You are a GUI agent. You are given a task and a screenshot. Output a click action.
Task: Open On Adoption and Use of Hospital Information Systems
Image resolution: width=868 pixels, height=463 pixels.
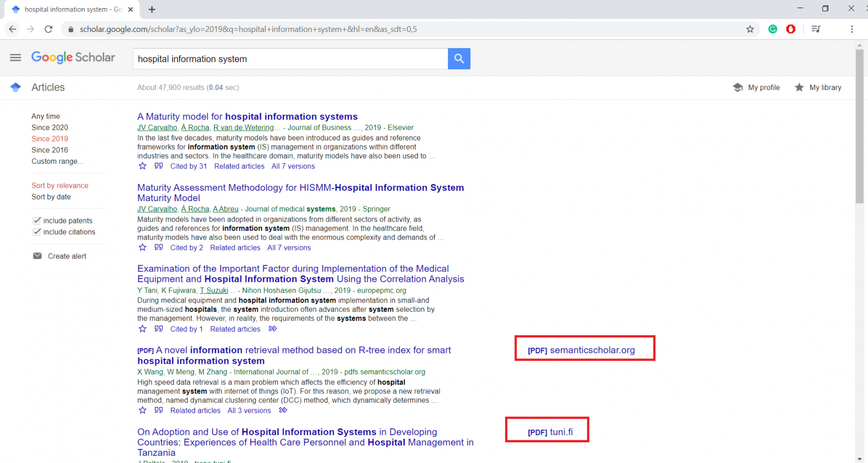(x=305, y=442)
